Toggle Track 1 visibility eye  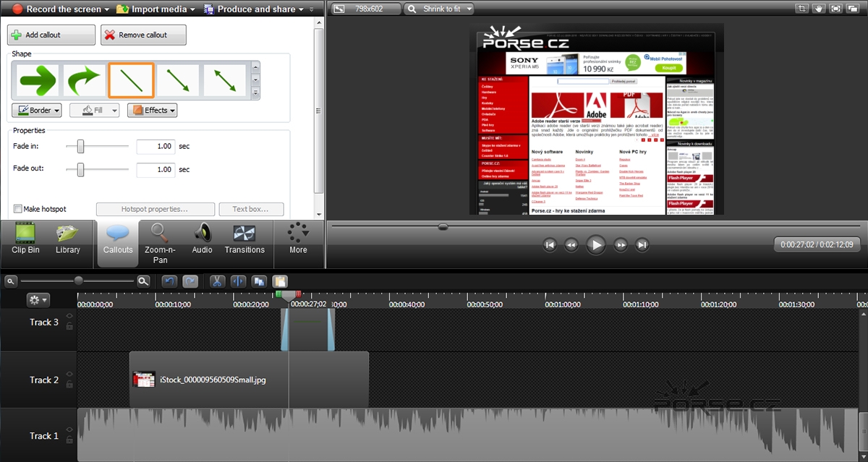coord(69,429)
